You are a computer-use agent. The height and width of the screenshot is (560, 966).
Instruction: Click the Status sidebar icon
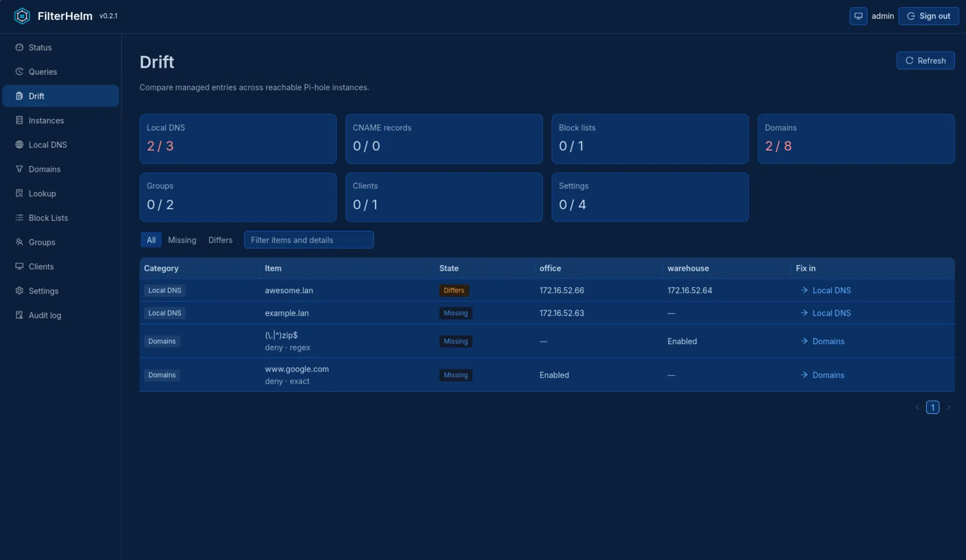[x=19, y=47]
